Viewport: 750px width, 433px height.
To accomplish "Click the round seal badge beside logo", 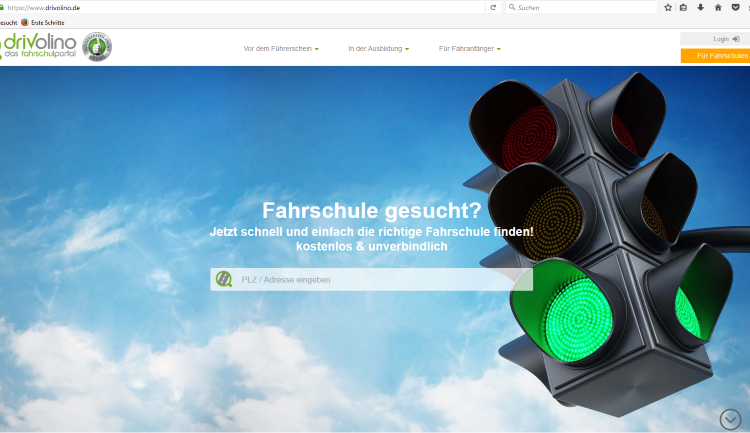I will 96,46.
